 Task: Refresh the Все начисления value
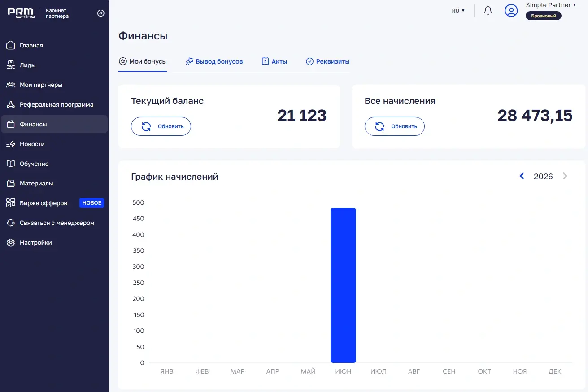click(x=395, y=126)
